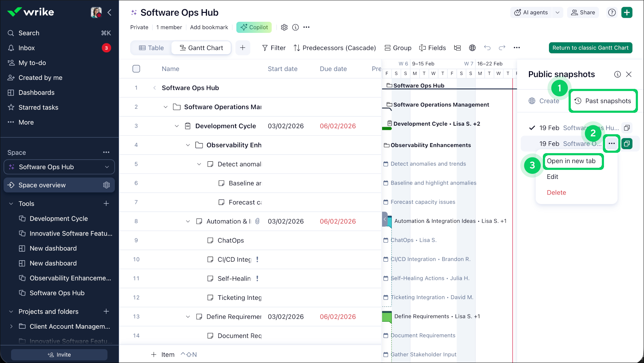Click the green Define Requirements Gantt bar
Screen dimensions: 644x363
[387, 317]
